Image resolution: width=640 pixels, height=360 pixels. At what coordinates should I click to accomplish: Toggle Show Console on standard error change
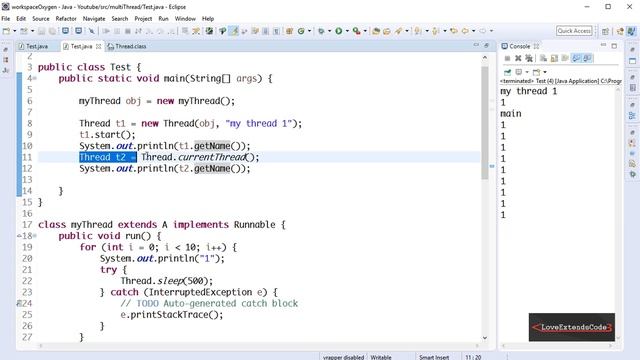587,58
